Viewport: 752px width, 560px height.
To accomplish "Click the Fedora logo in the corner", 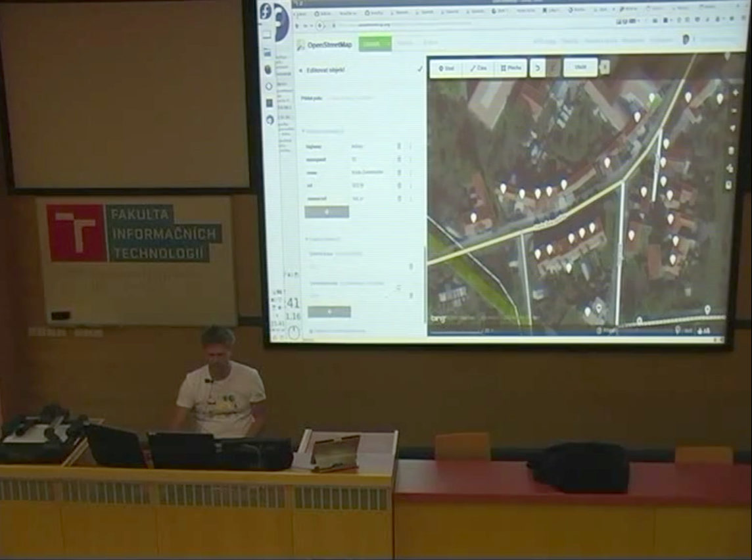I will [266, 11].
